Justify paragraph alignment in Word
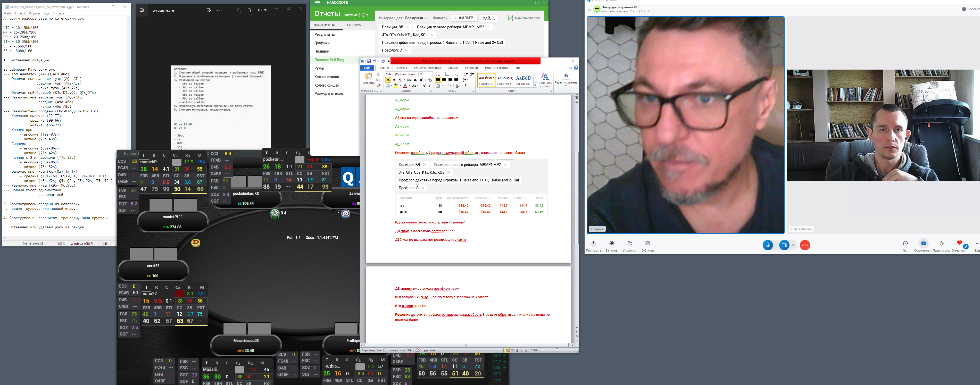 [456, 80]
